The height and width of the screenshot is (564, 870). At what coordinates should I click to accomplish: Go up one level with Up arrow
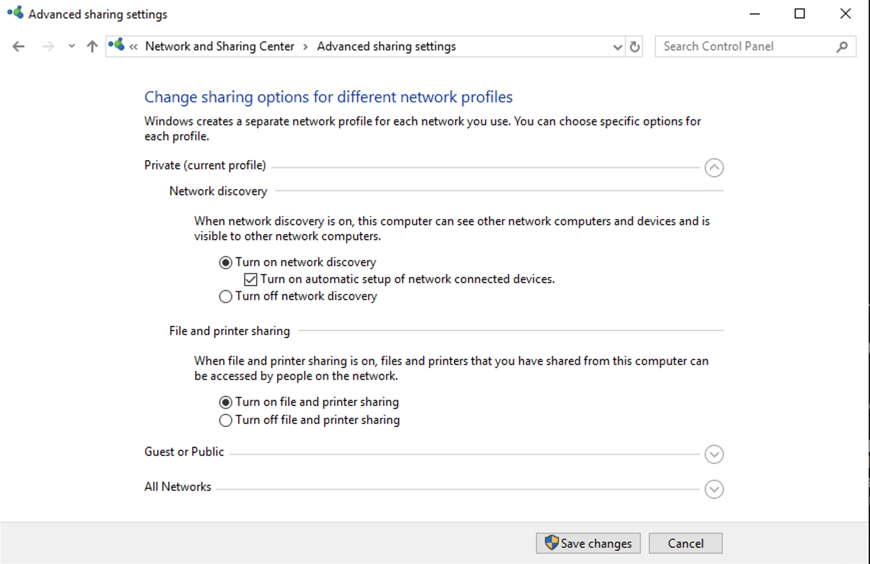click(92, 47)
